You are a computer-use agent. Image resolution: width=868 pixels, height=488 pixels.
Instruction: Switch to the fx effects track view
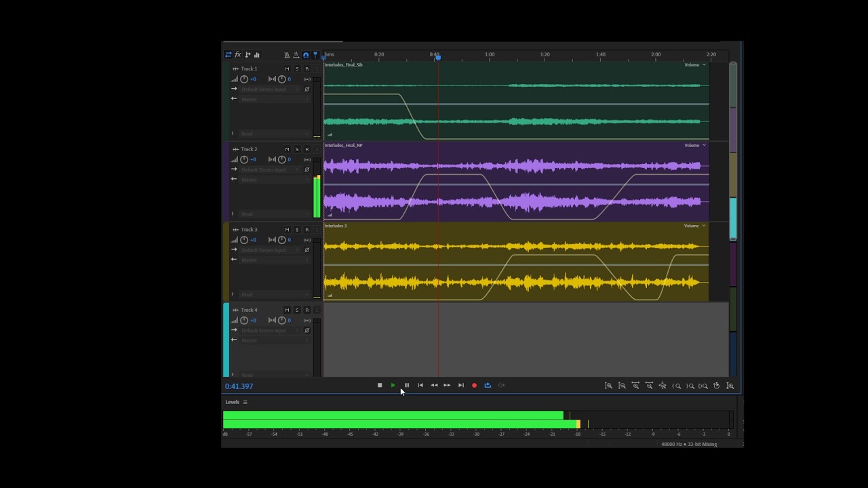238,55
